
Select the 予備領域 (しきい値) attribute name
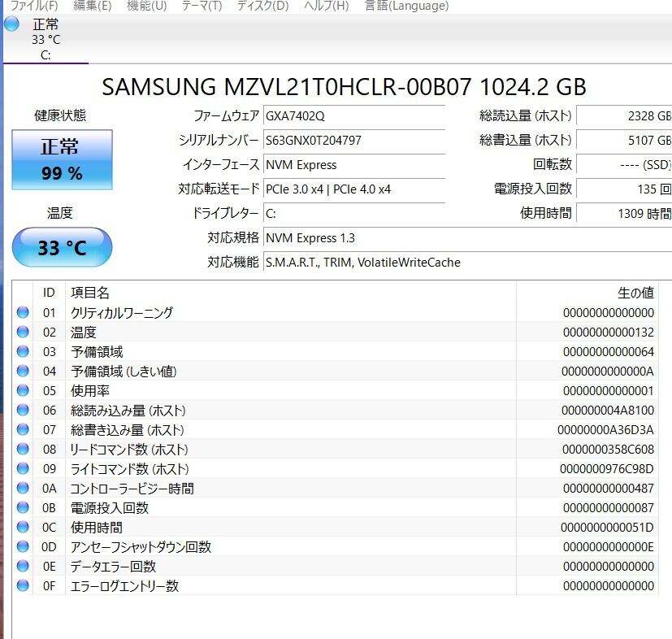124,371
